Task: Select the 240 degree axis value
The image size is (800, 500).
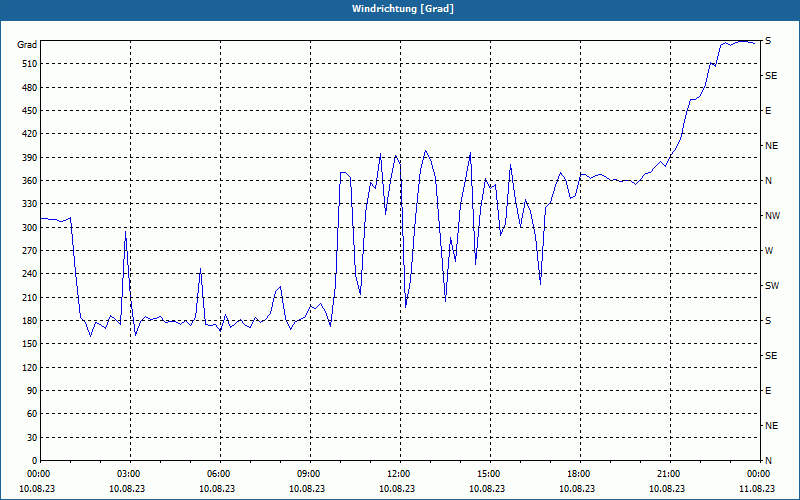Action: [x=30, y=274]
